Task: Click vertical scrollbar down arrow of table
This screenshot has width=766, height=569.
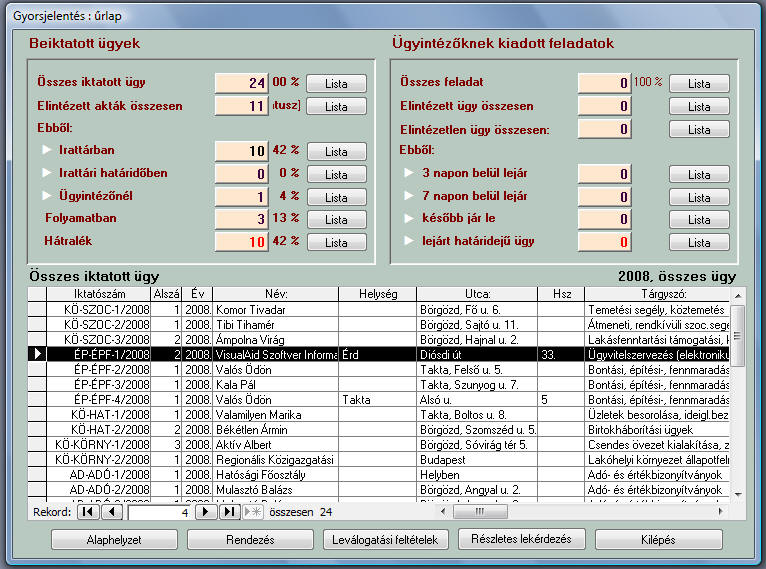Action: point(738,494)
